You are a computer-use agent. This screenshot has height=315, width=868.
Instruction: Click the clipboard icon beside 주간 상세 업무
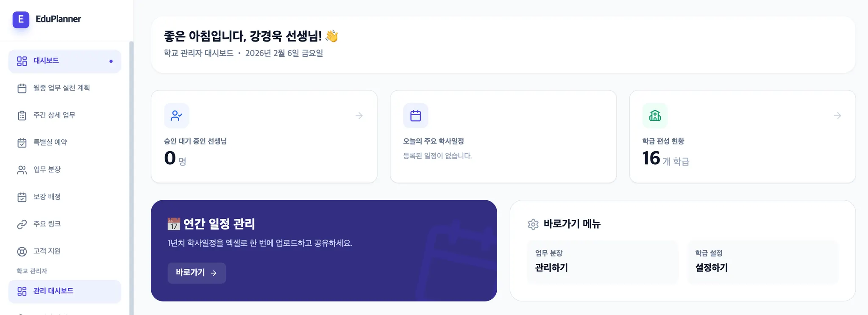point(22,116)
